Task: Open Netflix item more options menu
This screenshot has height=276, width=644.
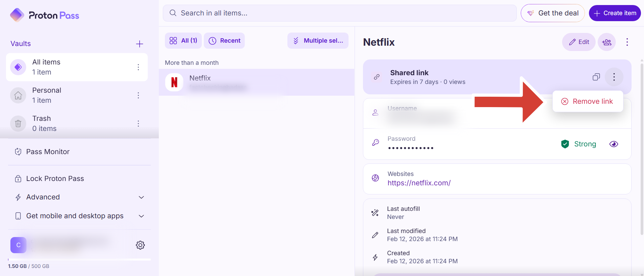Action: (x=627, y=42)
